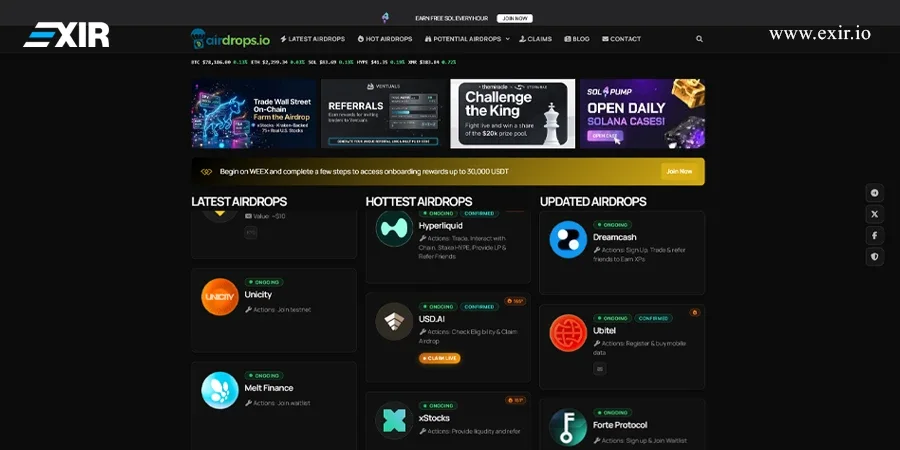This screenshot has width=900, height=450.
Task: Open the Unicity airdrop title link
Action: tap(258, 294)
